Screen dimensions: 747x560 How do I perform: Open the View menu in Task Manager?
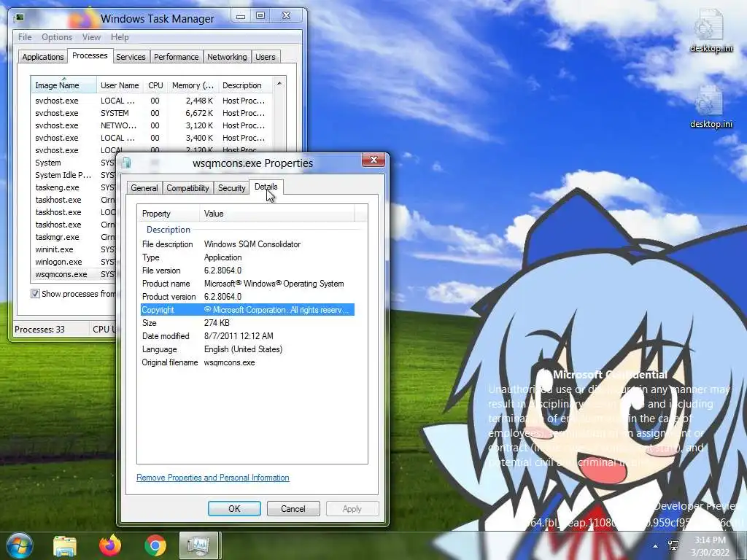point(91,37)
